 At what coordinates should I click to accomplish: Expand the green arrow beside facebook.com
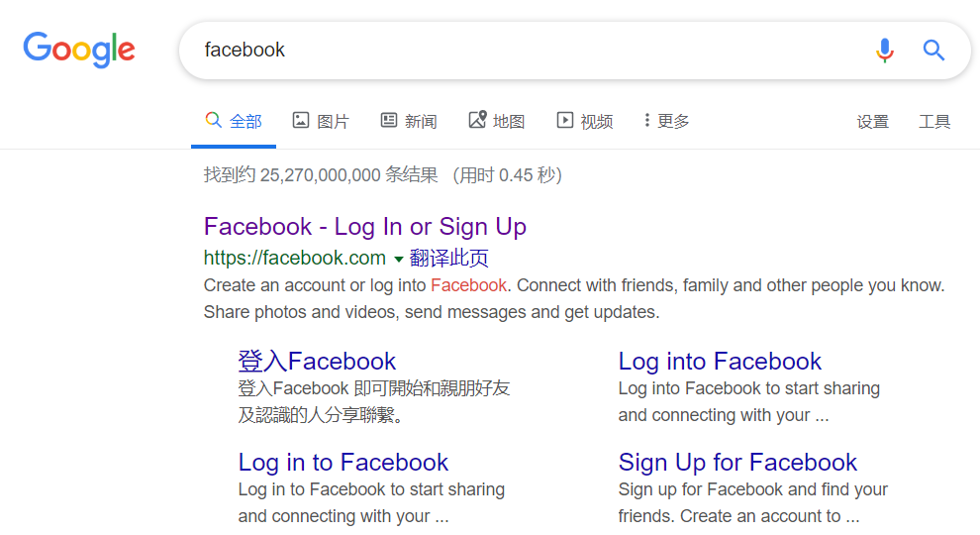click(398, 260)
